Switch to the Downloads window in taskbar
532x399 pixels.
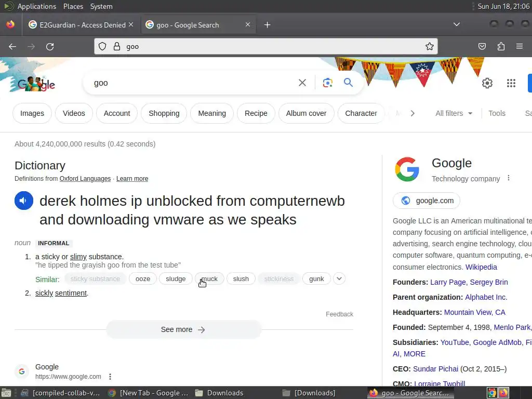tap(219, 393)
